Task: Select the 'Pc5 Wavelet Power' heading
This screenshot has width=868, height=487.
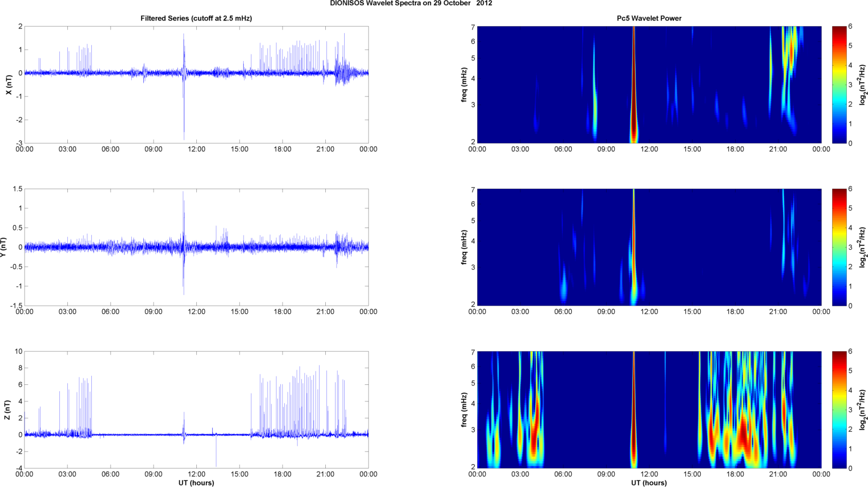Action: point(649,18)
